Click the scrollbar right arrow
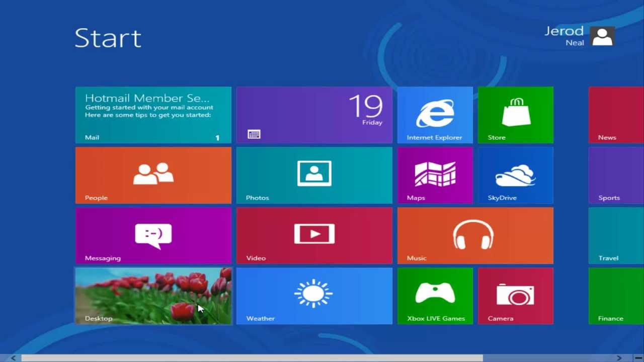 (x=619, y=358)
